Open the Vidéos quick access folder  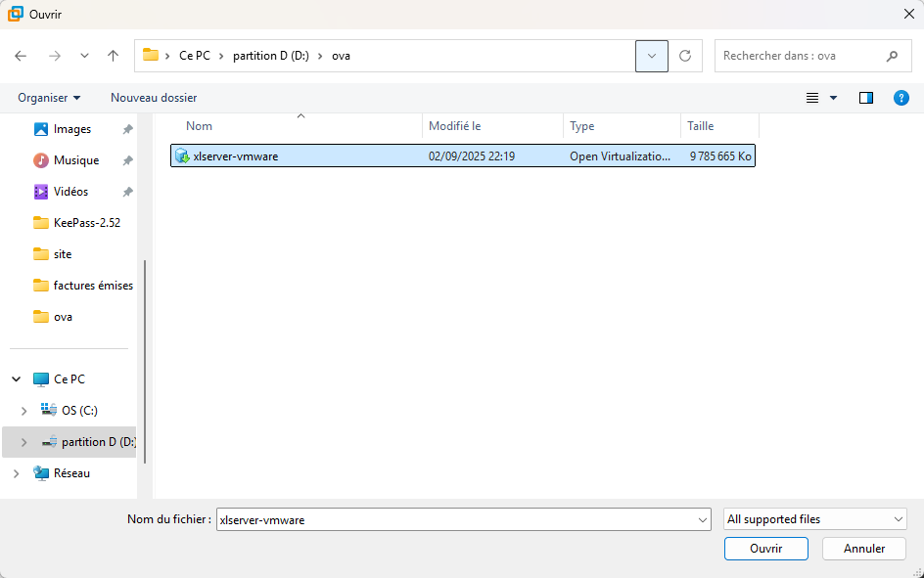[70, 192]
